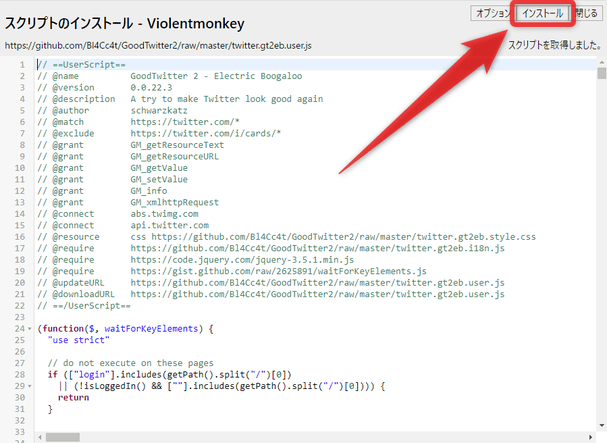Click grant value 'GM_xmlhttpRequest'
Image resolution: width=607 pixels, height=443 pixels.
[175, 202]
